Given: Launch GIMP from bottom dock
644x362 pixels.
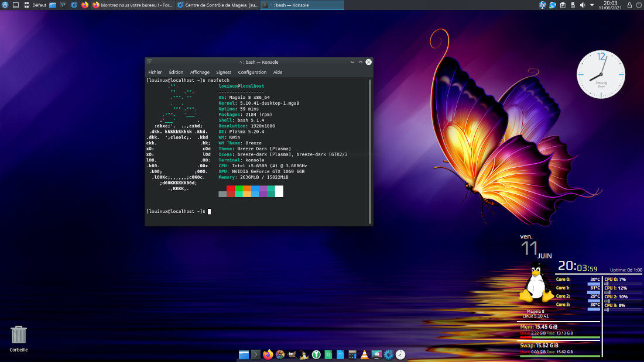Looking at the screenshot, I should click(292, 354).
